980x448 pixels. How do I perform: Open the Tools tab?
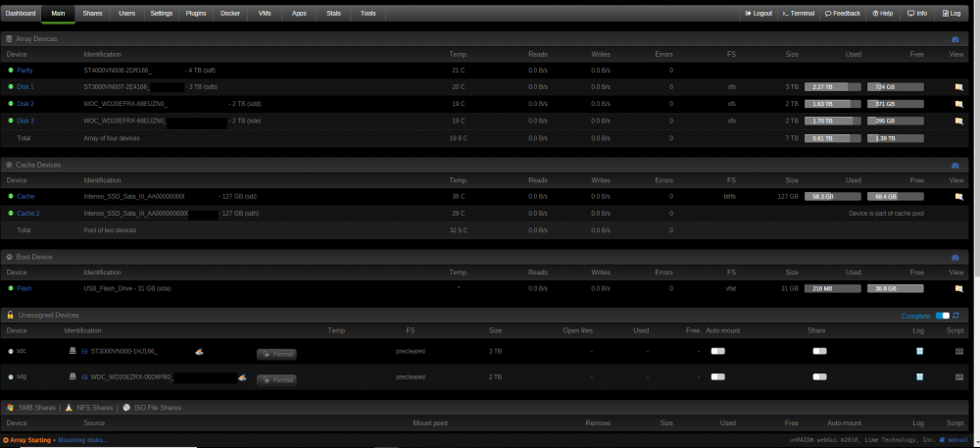point(368,13)
